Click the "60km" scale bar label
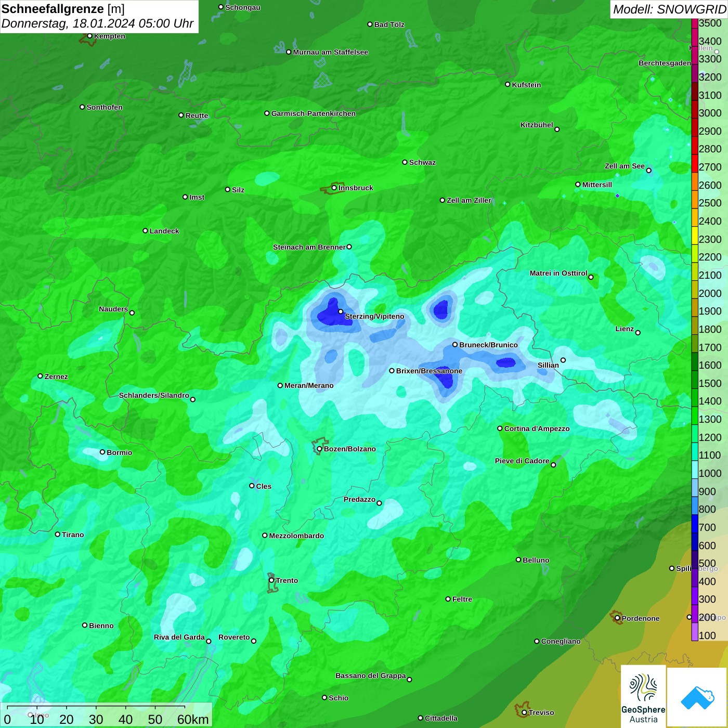Image resolution: width=728 pixels, height=728 pixels. (x=193, y=719)
